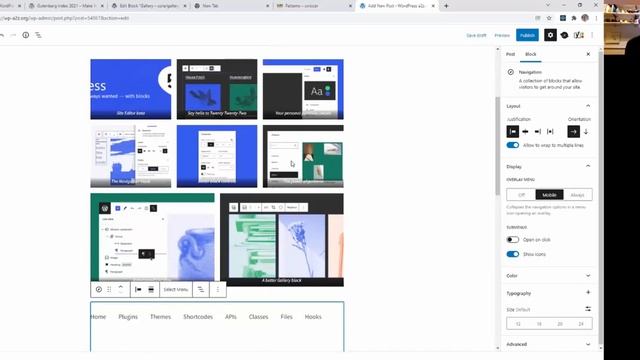Open the document Details info icon

[26, 35]
